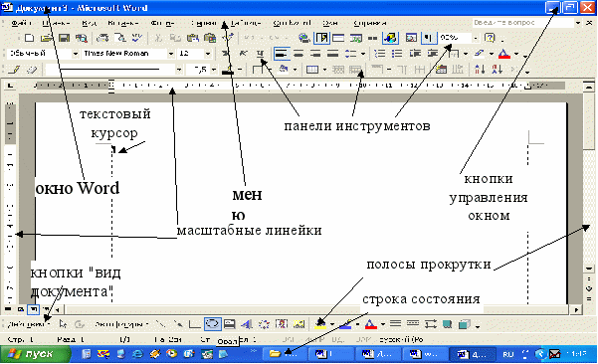Toggle underline text formatting

pos(261,54)
